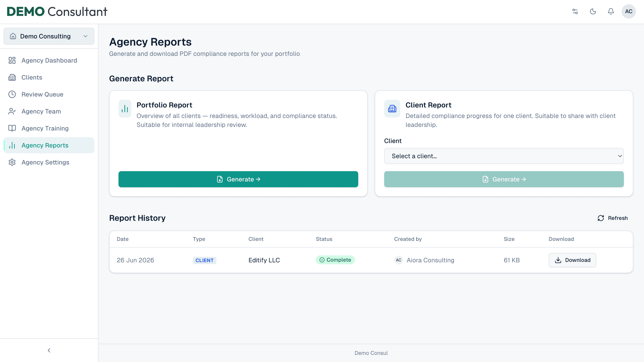
Task: Click the Agency Training book icon
Action: (12, 128)
